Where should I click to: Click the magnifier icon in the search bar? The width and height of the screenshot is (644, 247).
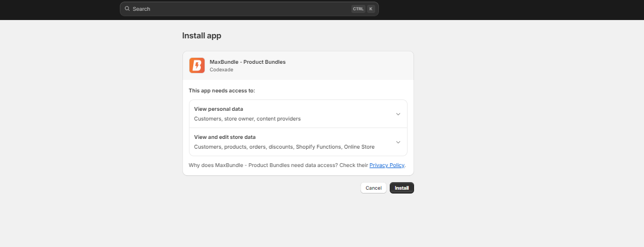(x=127, y=9)
